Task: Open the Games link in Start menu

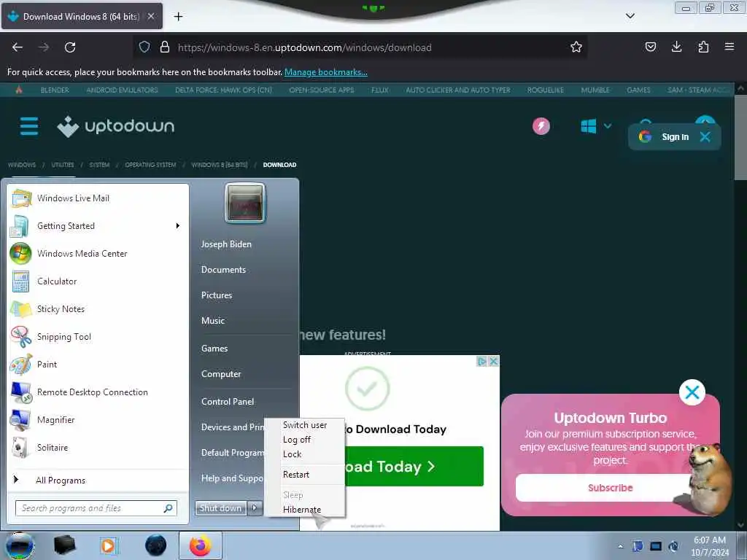Action: pos(214,349)
